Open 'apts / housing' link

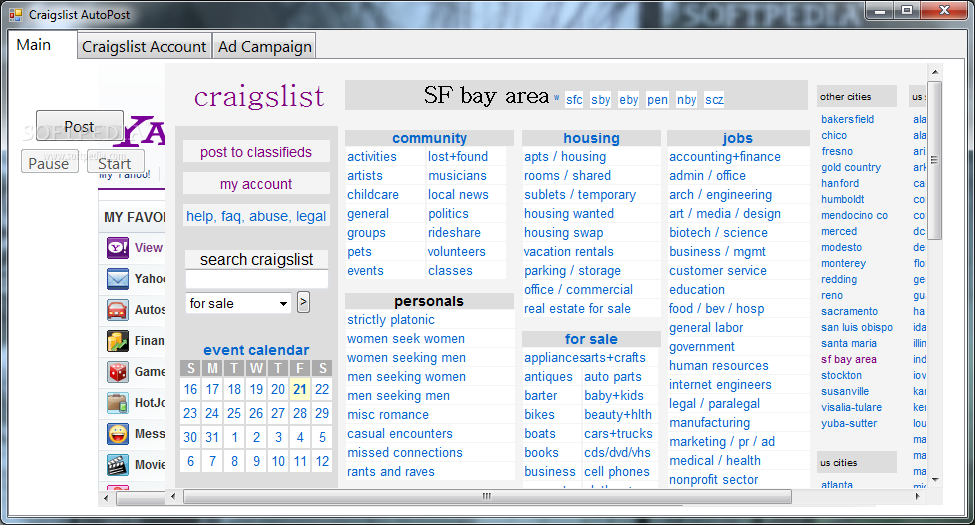[565, 157]
